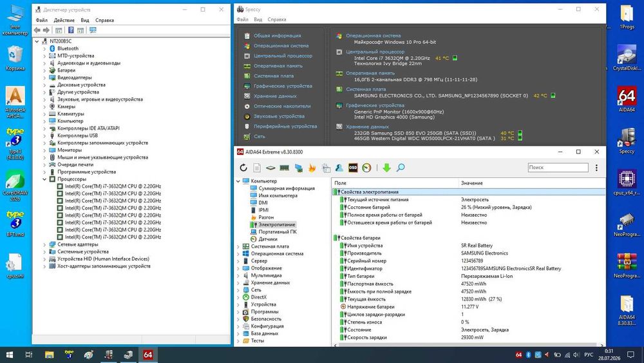The height and width of the screenshot is (363, 644).
Task: Click the gauge benchmark icon in AIDA64 toolbar
Action: [367, 168]
